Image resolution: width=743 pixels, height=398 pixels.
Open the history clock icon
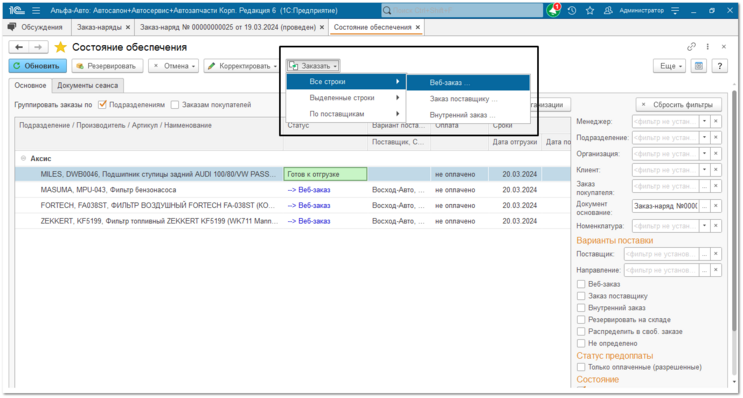pyautogui.click(x=572, y=10)
